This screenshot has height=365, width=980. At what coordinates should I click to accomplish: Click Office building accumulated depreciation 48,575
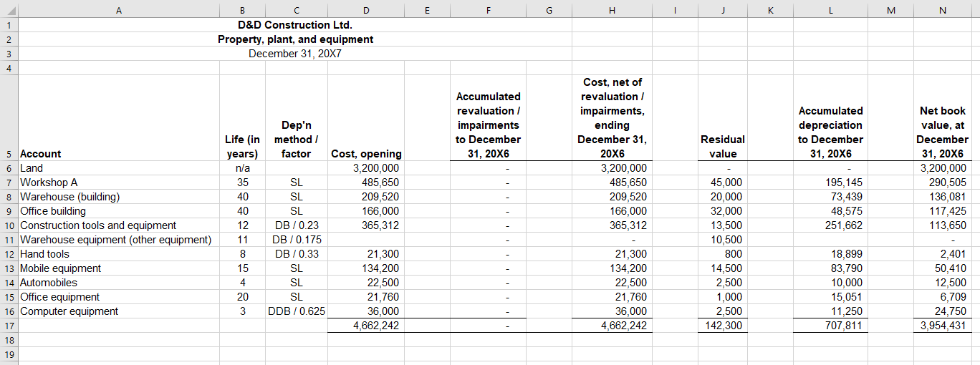[x=831, y=211]
